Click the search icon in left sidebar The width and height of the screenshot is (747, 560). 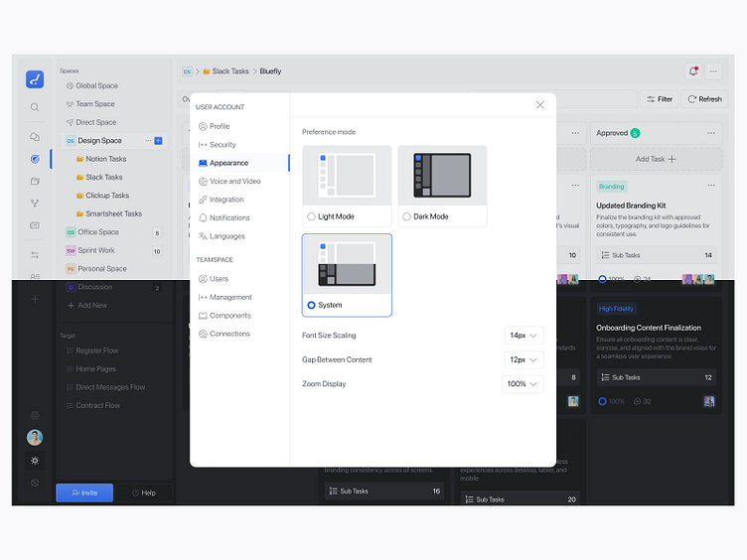(35, 107)
